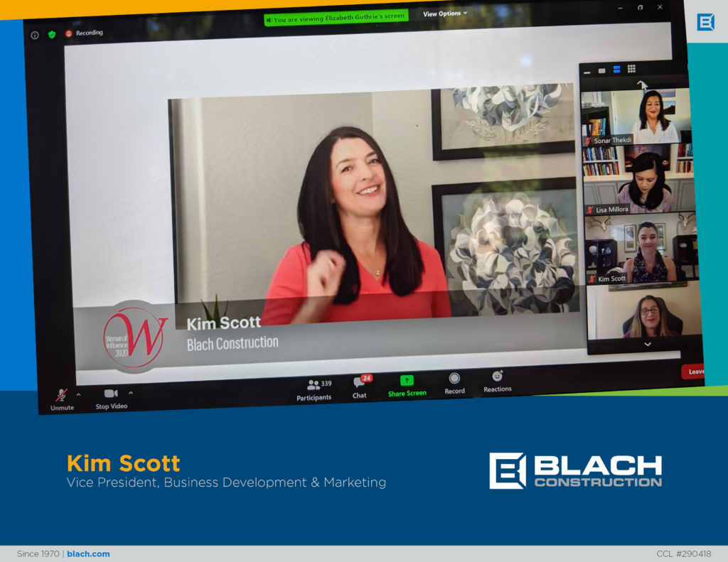
Task: Click the green encryption shield icon
Action: (x=52, y=34)
